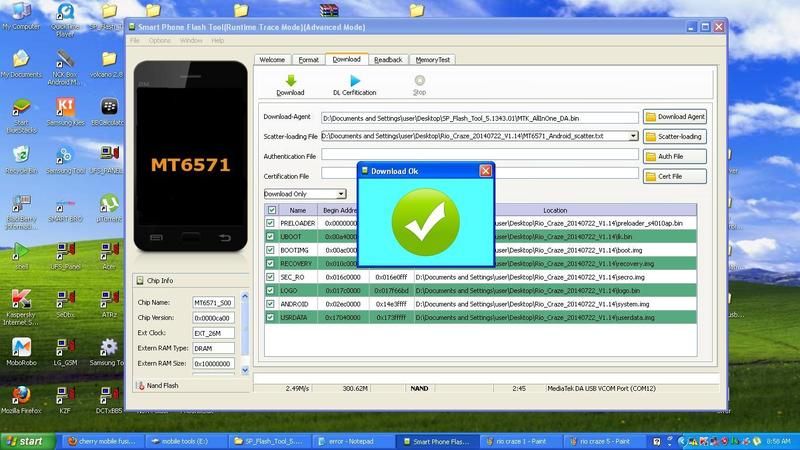
Task: Open KZF desktop shortcut
Action: (65, 399)
